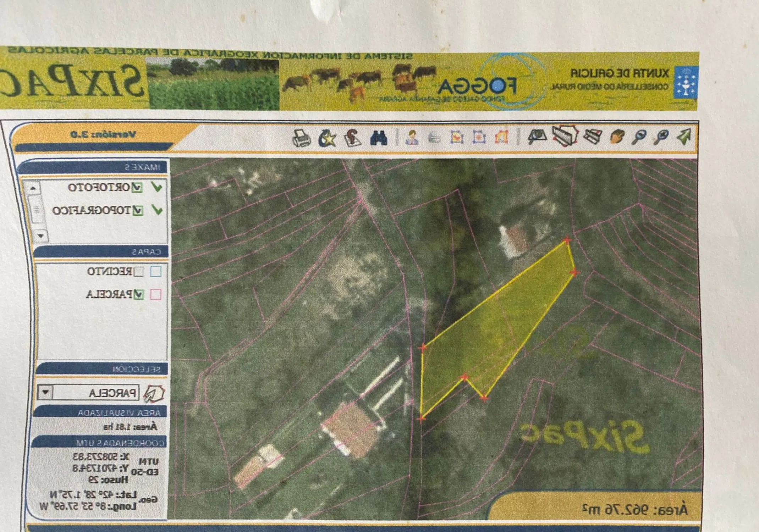
Task: Click the green arrow pointer tool
Action: coord(684,136)
